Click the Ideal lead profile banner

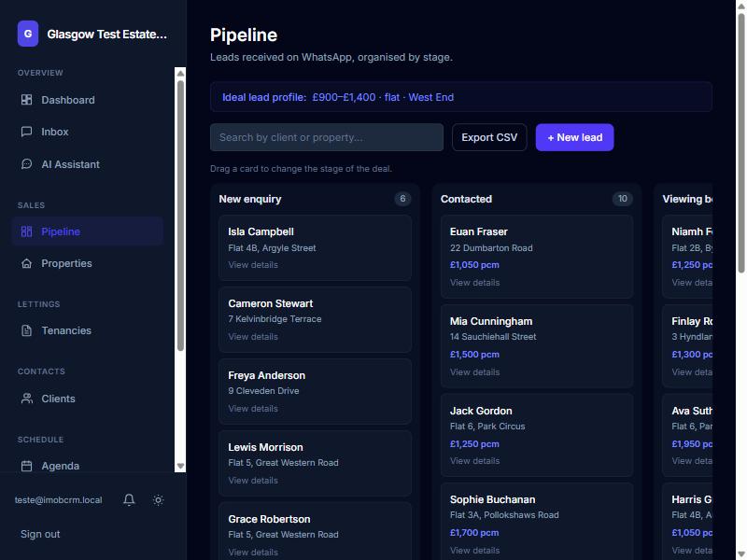click(x=461, y=97)
